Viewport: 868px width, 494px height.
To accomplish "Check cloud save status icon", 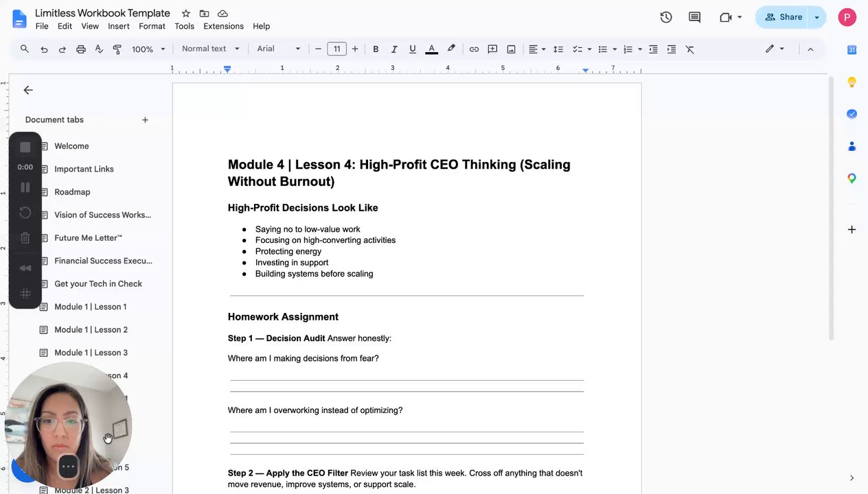I will tap(222, 14).
